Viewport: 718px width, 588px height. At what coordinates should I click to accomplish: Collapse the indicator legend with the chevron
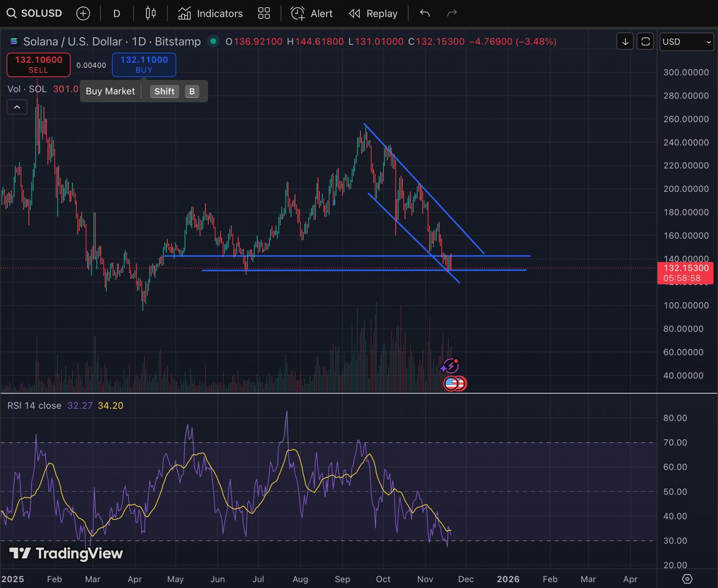pyautogui.click(x=17, y=107)
